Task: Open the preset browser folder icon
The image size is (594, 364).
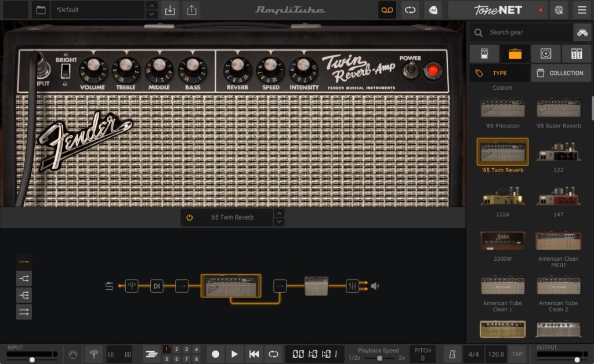Action: [x=41, y=10]
